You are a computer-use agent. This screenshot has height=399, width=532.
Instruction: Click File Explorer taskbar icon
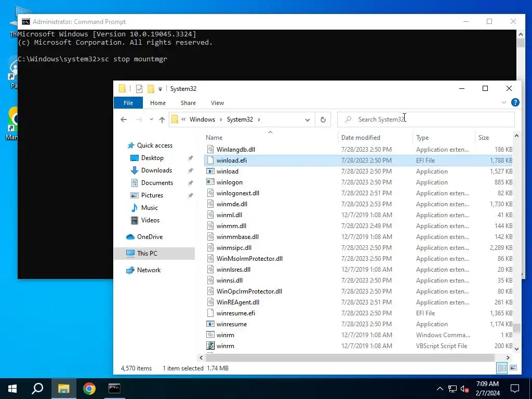click(x=63, y=389)
